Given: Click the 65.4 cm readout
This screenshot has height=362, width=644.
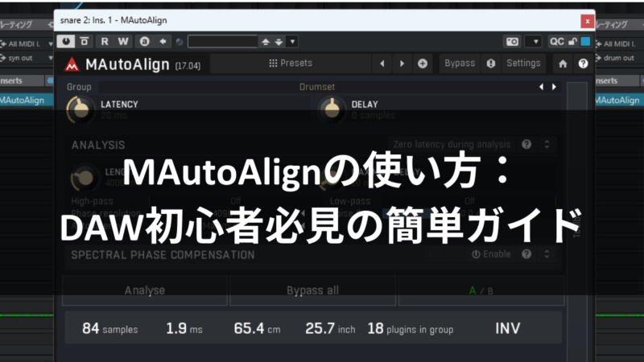Looking at the screenshot, I should coord(257,328).
